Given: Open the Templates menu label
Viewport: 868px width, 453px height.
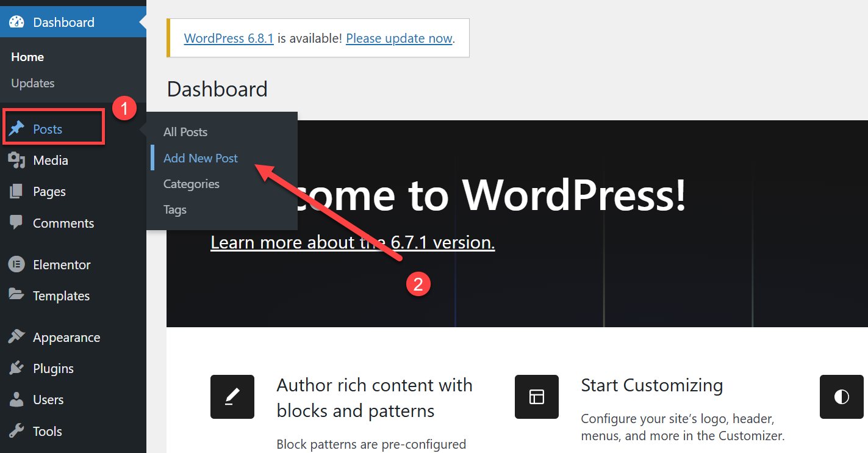Looking at the screenshot, I should tap(62, 296).
